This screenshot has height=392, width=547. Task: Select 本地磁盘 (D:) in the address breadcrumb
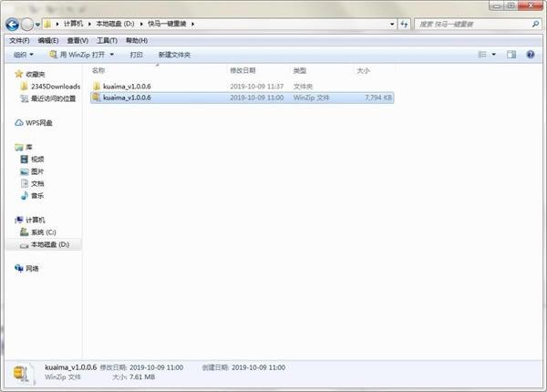coord(115,24)
